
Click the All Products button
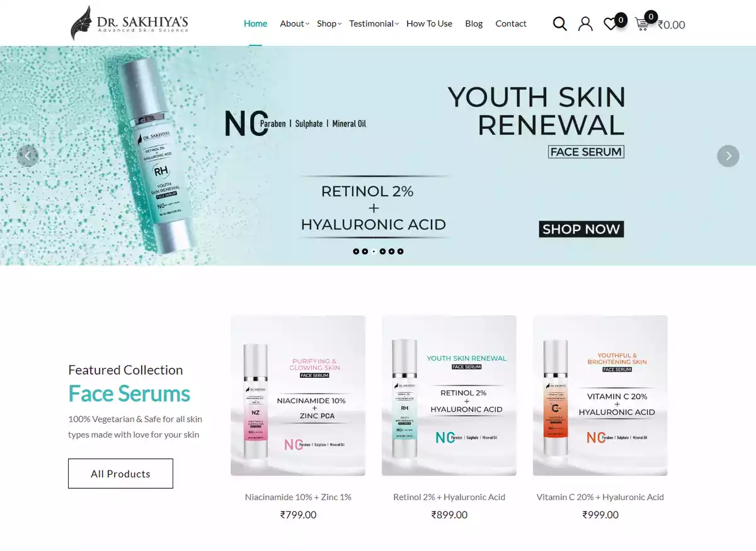click(120, 474)
